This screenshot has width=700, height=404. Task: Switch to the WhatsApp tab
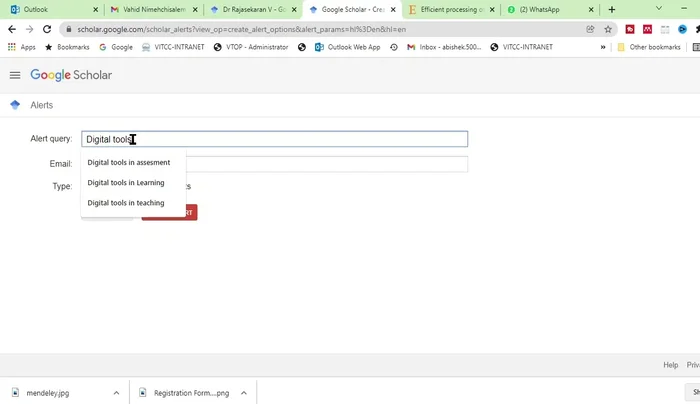coord(543,9)
